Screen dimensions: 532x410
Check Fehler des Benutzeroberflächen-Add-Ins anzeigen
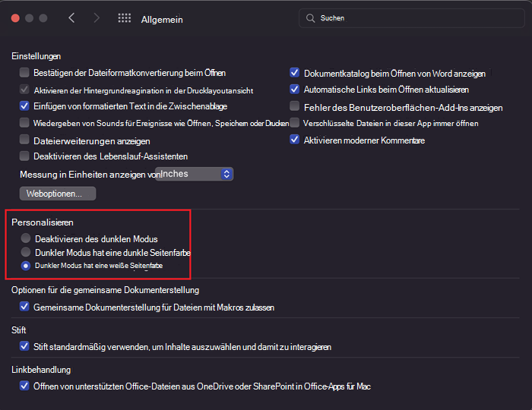tap(295, 106)
